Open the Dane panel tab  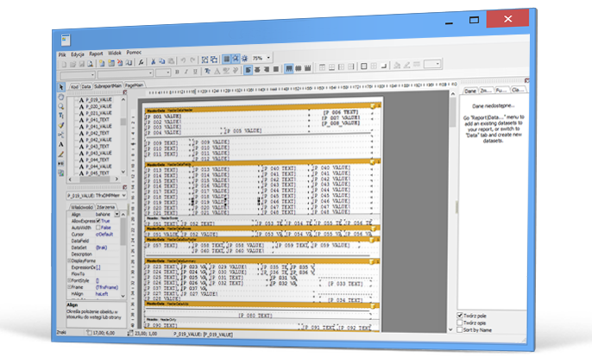(x=470, y=90)
